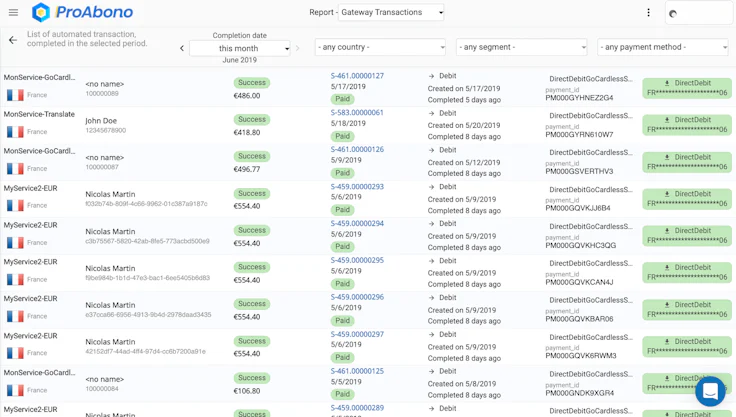
Task: Click Paid badge under S-459.00000293
Action: click(343, 210)
